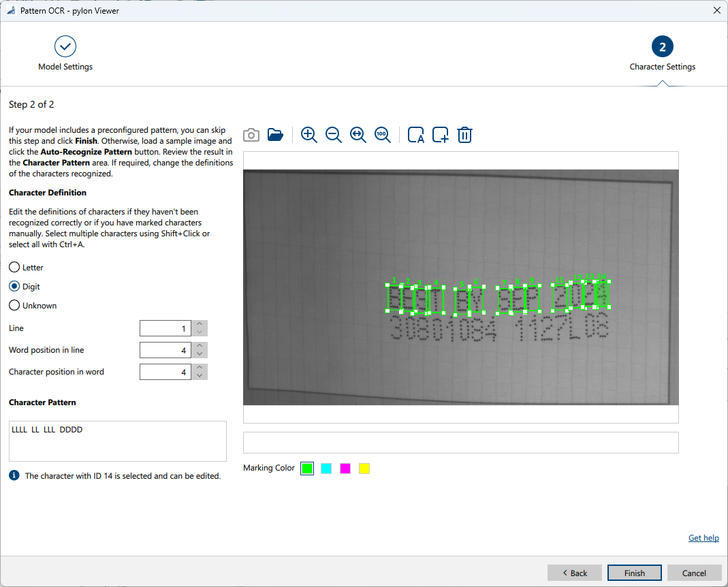Fit image to width with zoom-fit icon
Image resolution: width=728 pixels, height=587 pixels.
coord(358,135)
